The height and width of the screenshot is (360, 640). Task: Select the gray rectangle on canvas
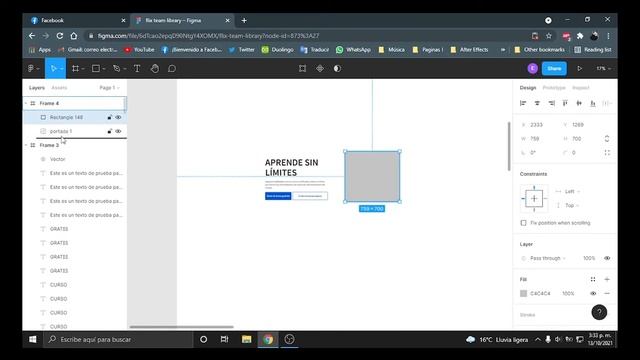(372, 176)
